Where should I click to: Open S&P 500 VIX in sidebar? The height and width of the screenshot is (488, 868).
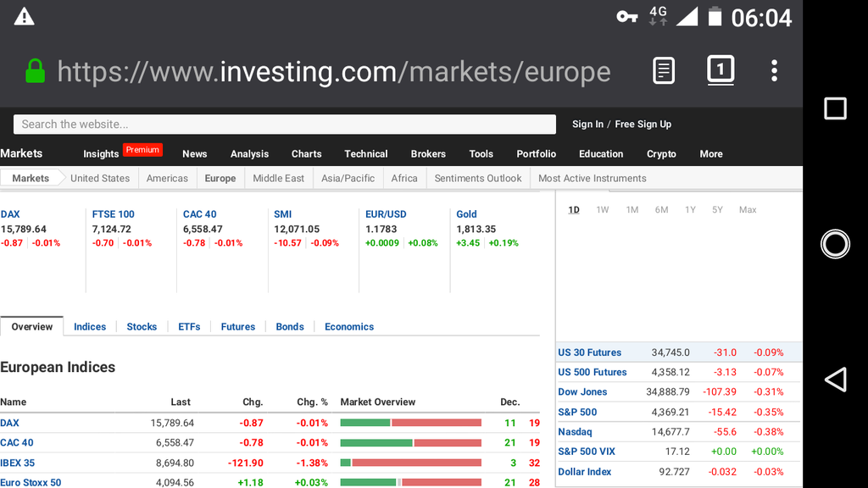pyautogui.click(x=587, y=452)
